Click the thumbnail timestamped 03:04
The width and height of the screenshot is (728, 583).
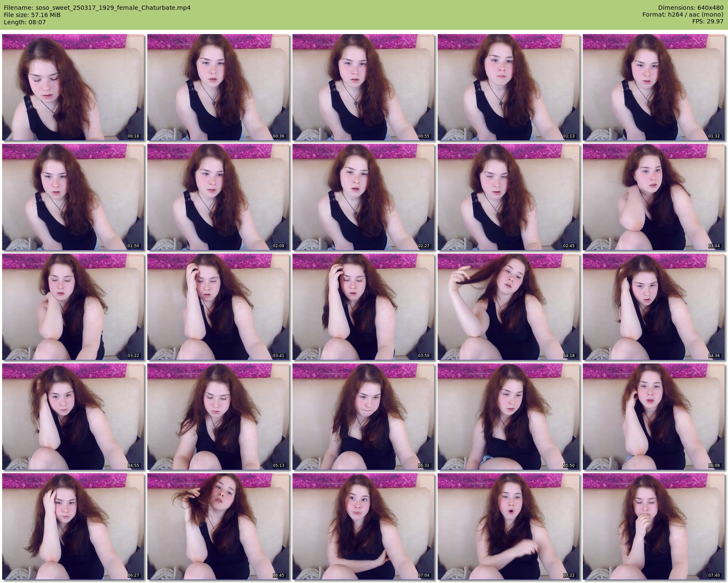tap(653, 197)
